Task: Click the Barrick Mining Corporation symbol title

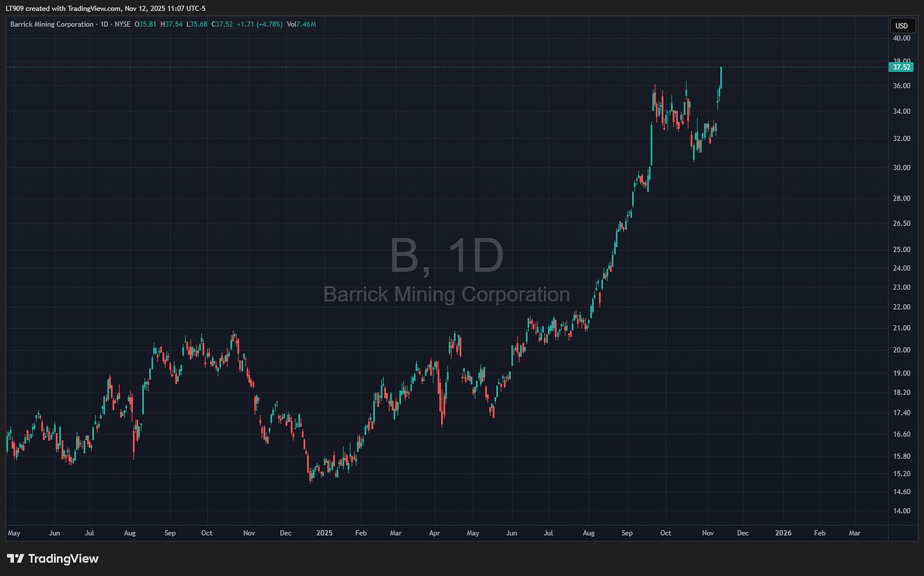Action: click(x=52, y=24)
